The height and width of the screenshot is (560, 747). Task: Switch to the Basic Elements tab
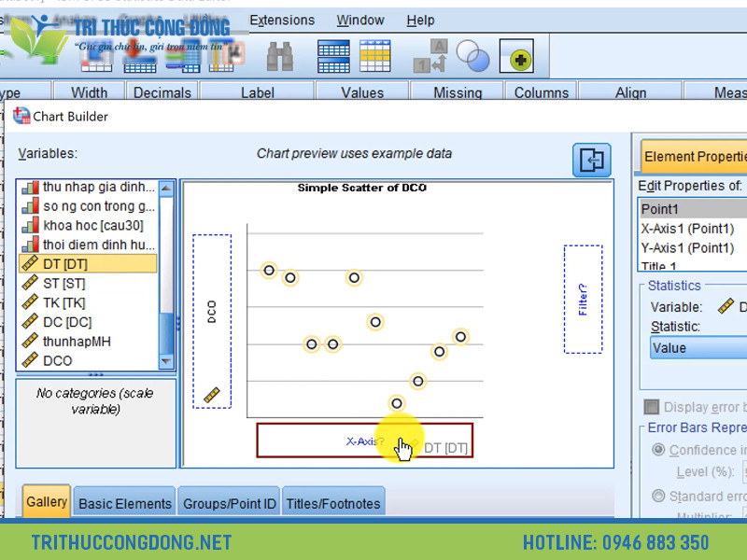point(125,503)
